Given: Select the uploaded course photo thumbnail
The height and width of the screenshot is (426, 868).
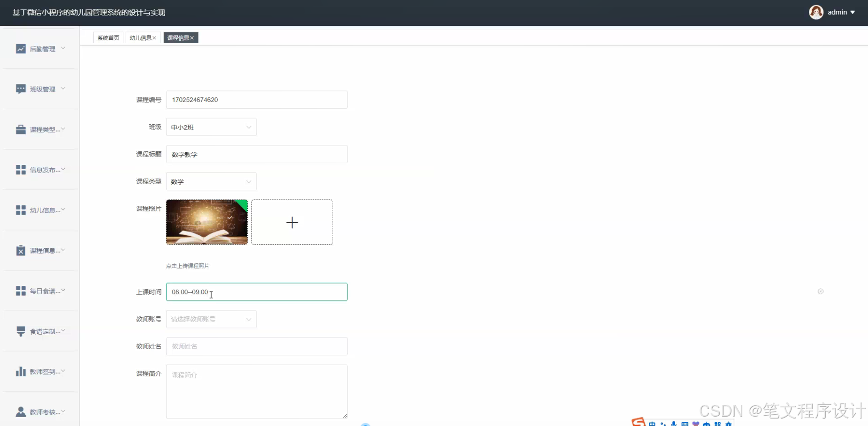Looking at the screenshot, I should pos(207,222).
